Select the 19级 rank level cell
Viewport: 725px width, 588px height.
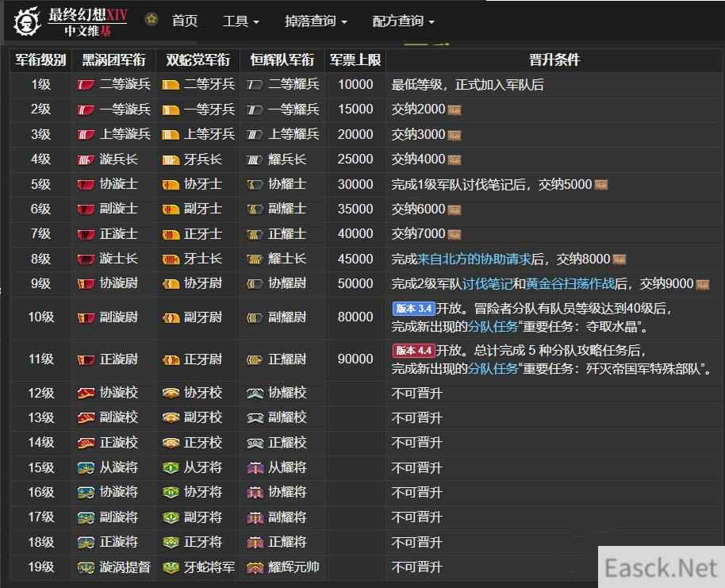click(40, 567)
